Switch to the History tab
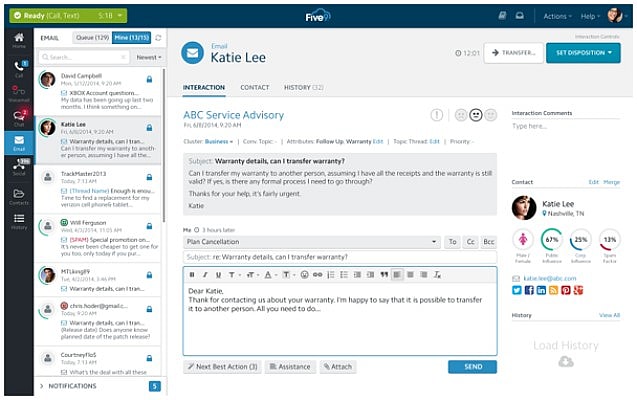Screen dimensions: 637x400 (x=303, y=88)
